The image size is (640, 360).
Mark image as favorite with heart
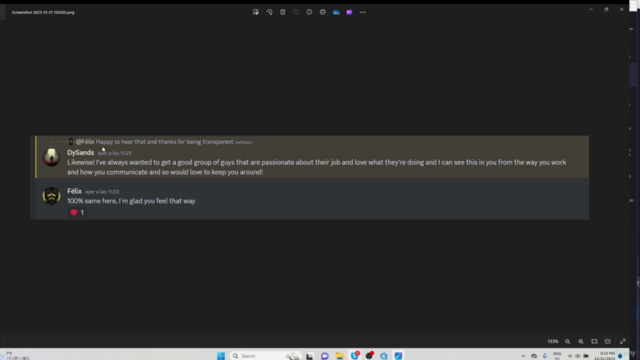(296, 12)
